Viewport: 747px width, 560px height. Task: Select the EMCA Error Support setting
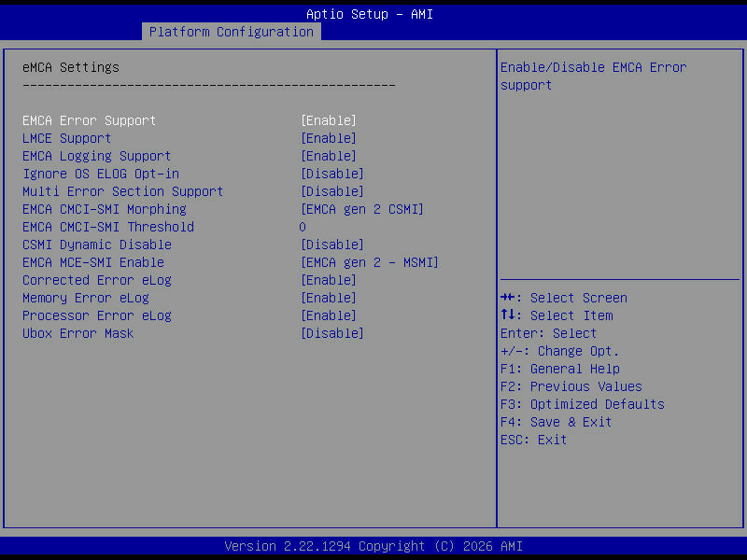[x=89, y=120]
